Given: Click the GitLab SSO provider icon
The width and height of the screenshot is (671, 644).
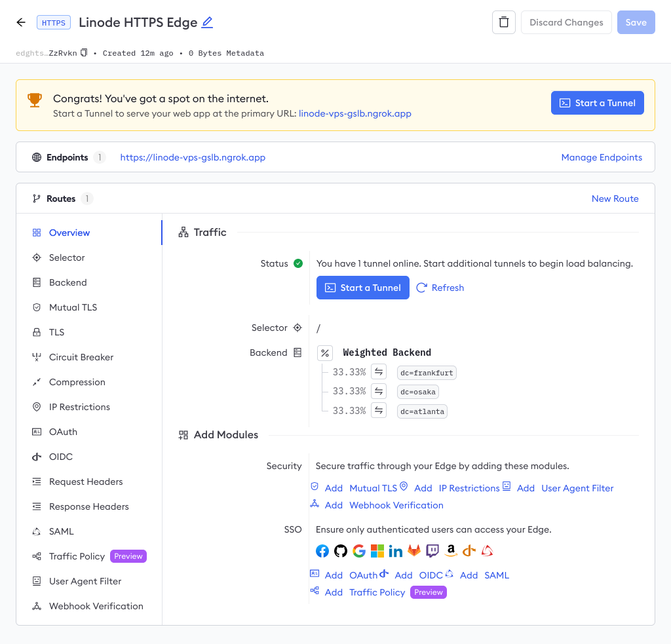Looking at the screenshot, I should point(414,551).
